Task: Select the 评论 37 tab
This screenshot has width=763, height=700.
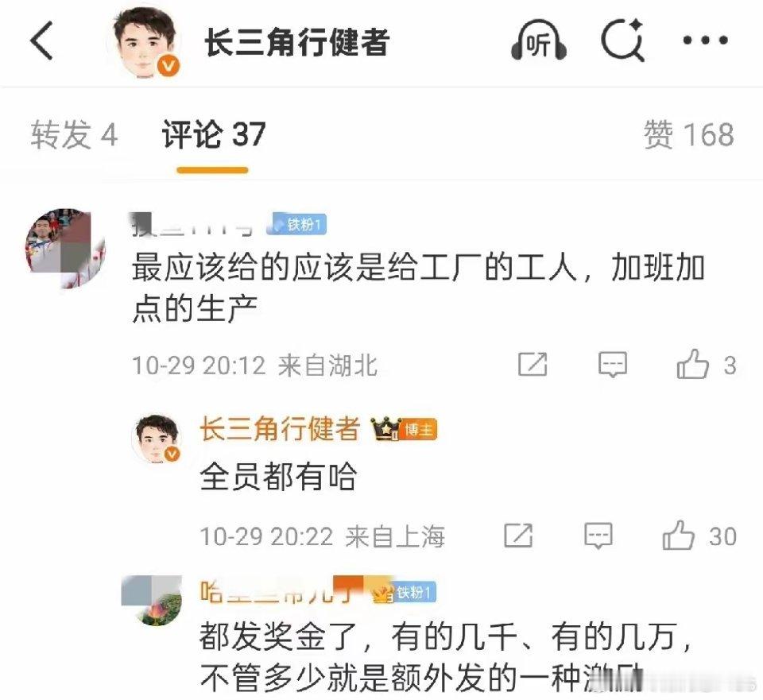Action: [x=214, y=134]
